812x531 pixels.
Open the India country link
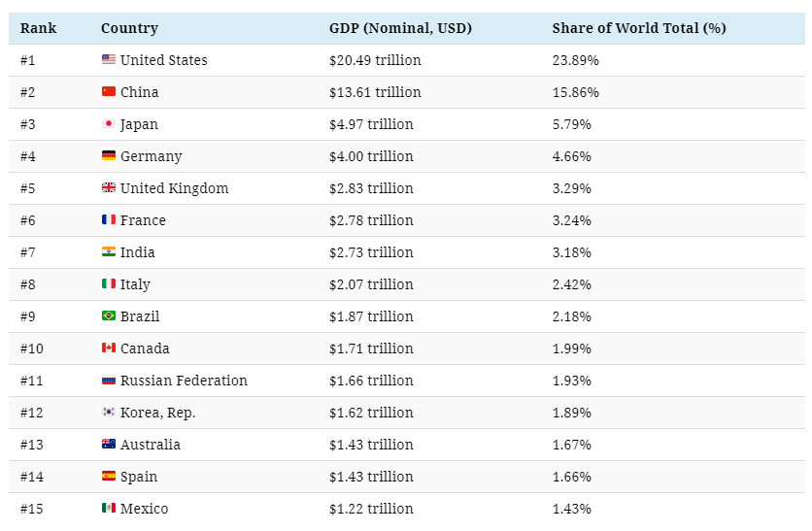[x=137, y=252]
